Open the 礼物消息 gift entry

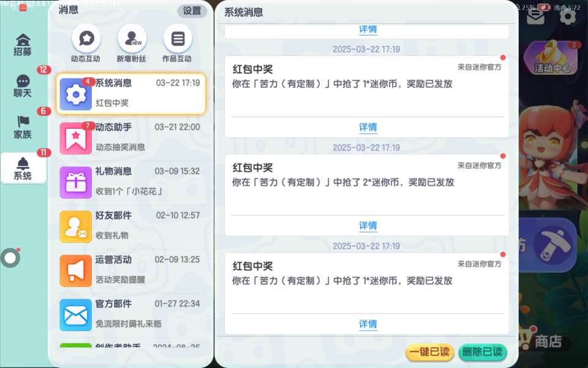[x=130, y=182]
